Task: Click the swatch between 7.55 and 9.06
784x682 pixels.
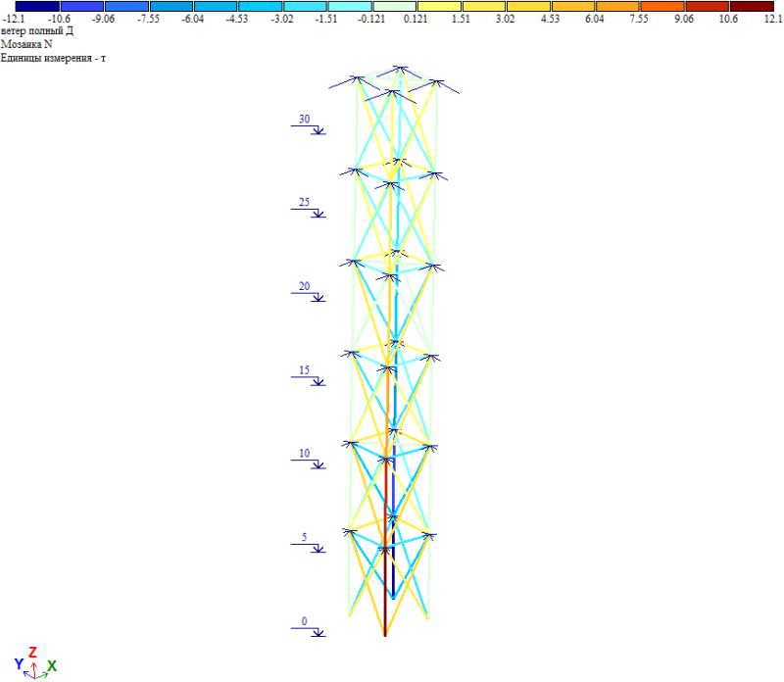Action: coord(662,7)
